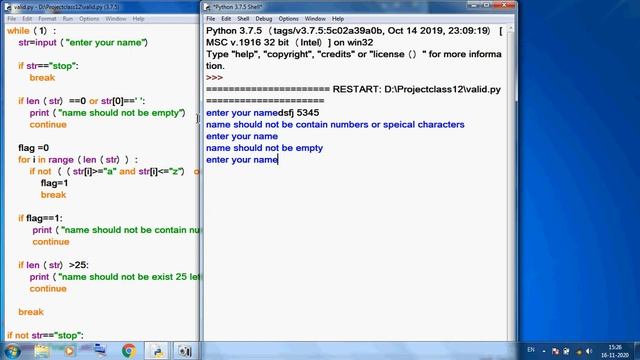Click 'for i in range' line in editor
The height and width of the screenshot is (360, 640).
[x=78, y=160]
